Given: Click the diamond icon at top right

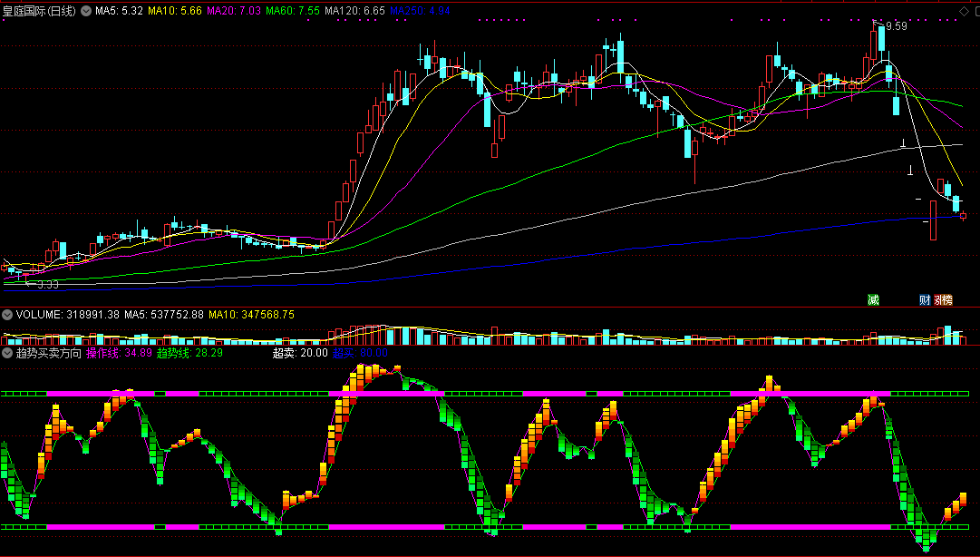Looking at the screenshot, I should 963,11.
